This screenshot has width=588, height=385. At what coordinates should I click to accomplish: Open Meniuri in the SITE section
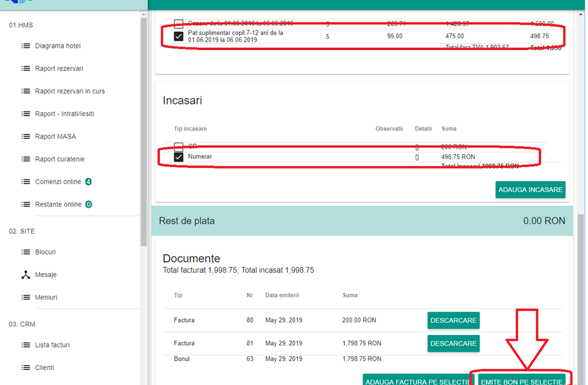46,297
